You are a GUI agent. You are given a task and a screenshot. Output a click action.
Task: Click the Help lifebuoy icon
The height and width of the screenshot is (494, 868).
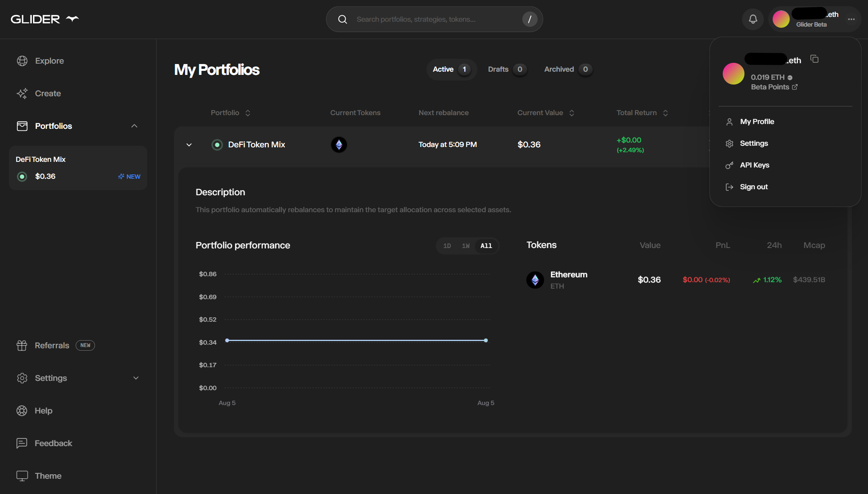[x=22, y=411]
